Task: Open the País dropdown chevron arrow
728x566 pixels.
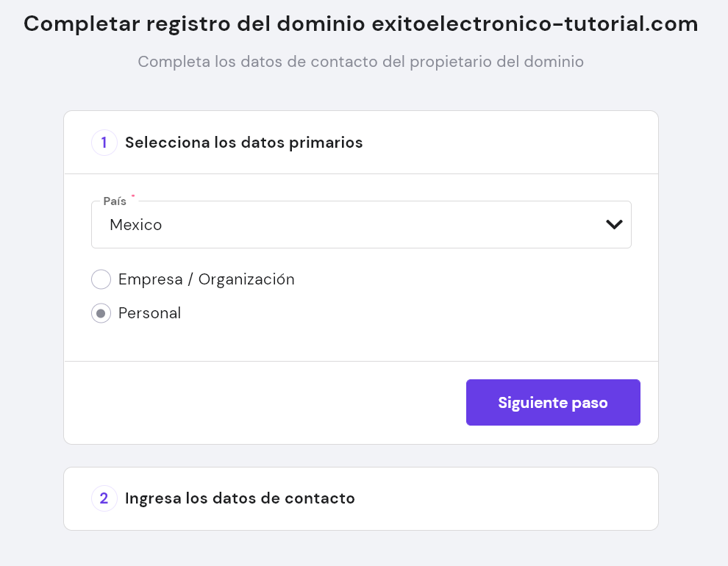Action: 614,224
